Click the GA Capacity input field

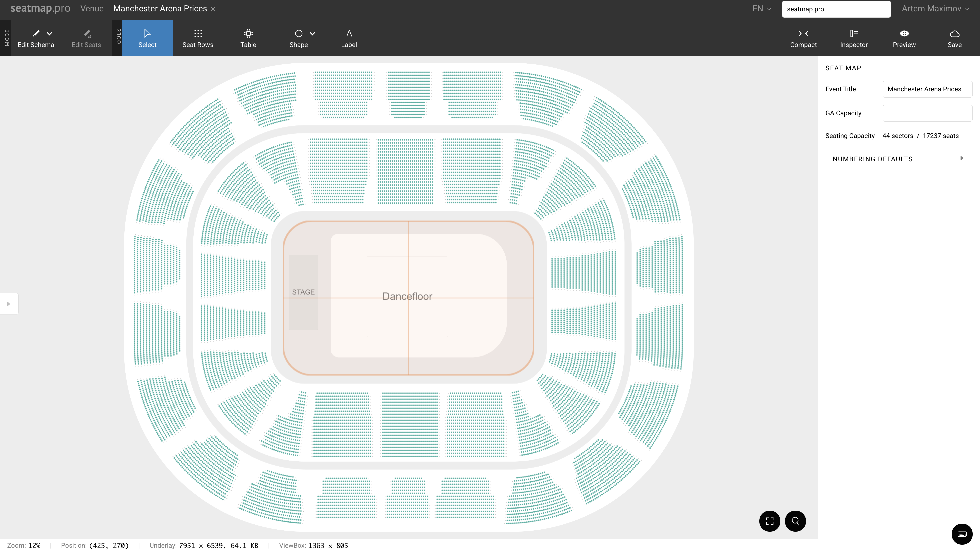(x=927, y=113)
